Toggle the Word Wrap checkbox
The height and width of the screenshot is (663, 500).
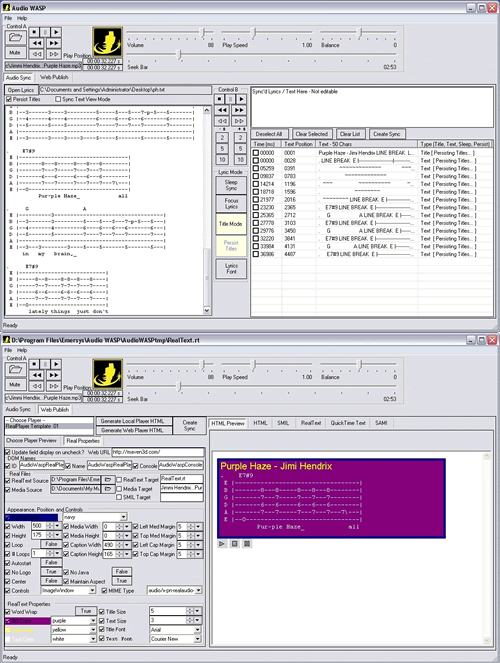pyautogui.click(x=8, y=612)
